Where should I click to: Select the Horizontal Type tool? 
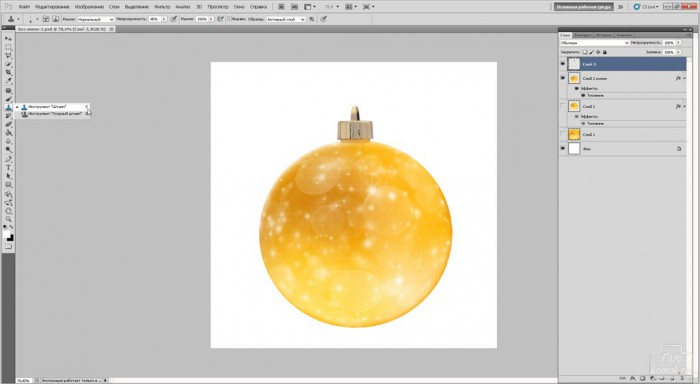click(x=8, y=168)
